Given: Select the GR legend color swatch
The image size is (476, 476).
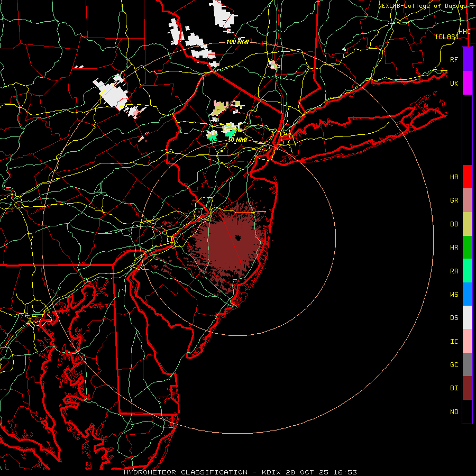Looking at the screenshot, I should point(467,200).
